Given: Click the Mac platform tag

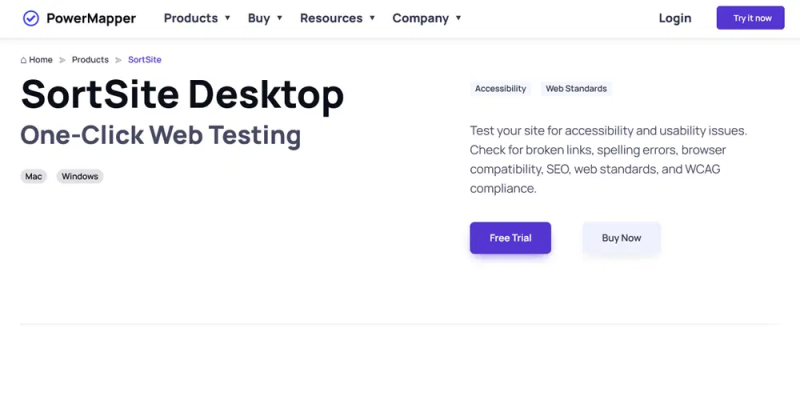Looking at the screenshot, I should (34, 177).
